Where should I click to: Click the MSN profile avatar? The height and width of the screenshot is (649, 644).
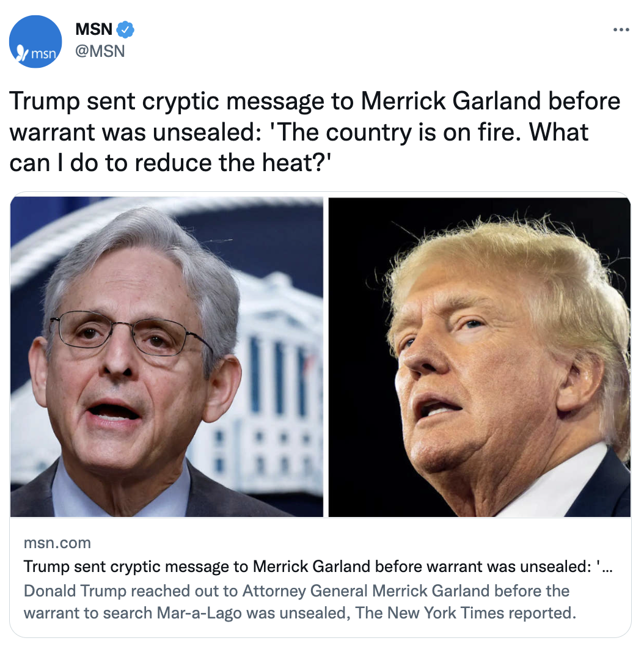coord(35,42)
